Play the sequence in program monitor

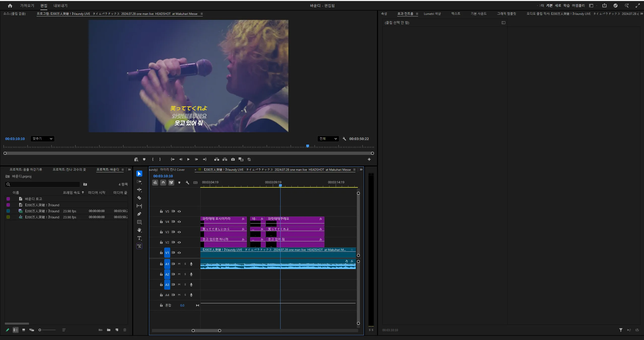188,159
